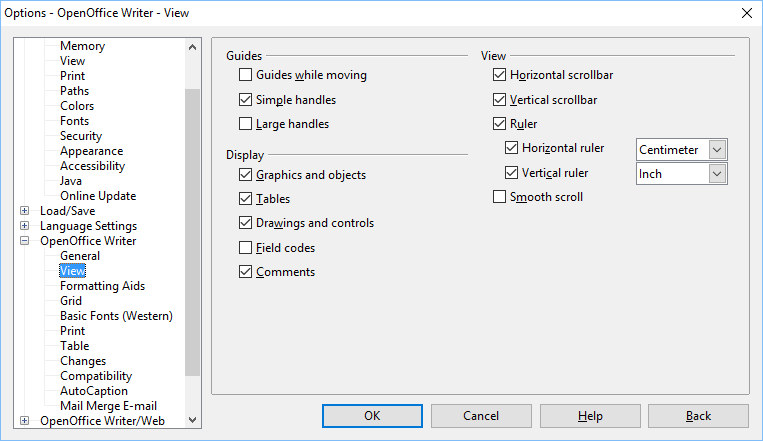The image size is (763, 441).
Task: Expand the OpenOffice Writer/Web node
Action: tap(25, 421)
